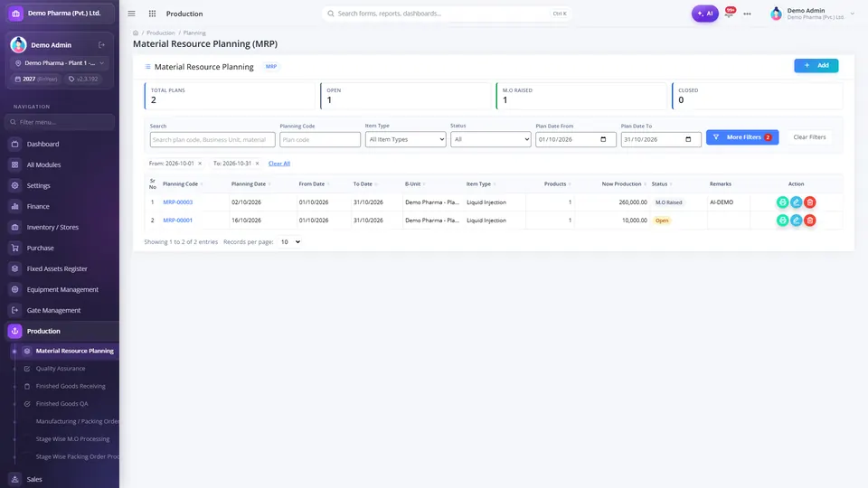Screen dimensions: 868x488
Task: Collapse the Production sidebar section
Action: 61,331
